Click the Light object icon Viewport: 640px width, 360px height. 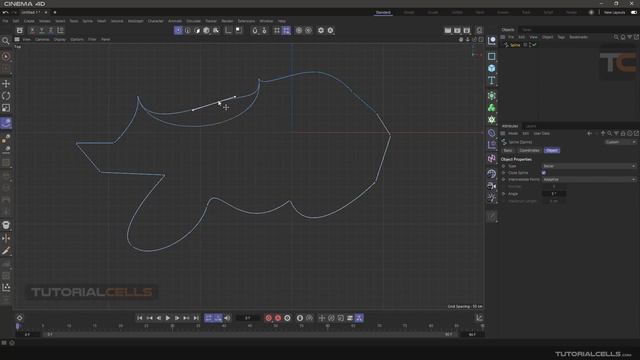491,198
